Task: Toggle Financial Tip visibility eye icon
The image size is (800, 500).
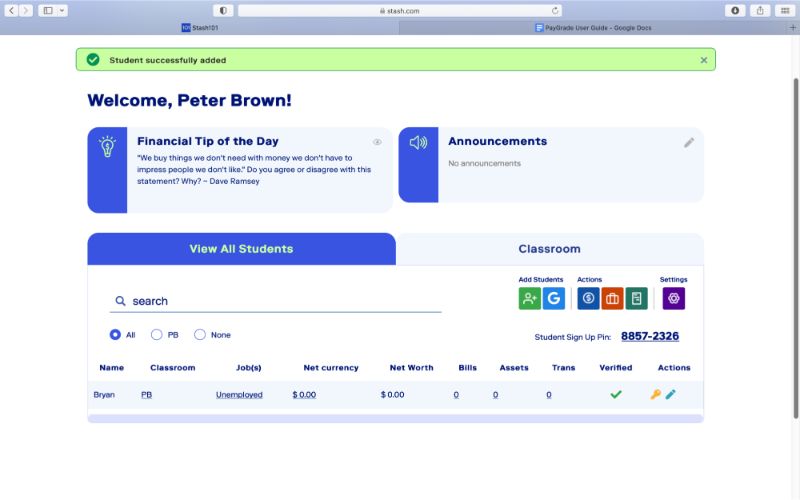Action: (377, 142)
